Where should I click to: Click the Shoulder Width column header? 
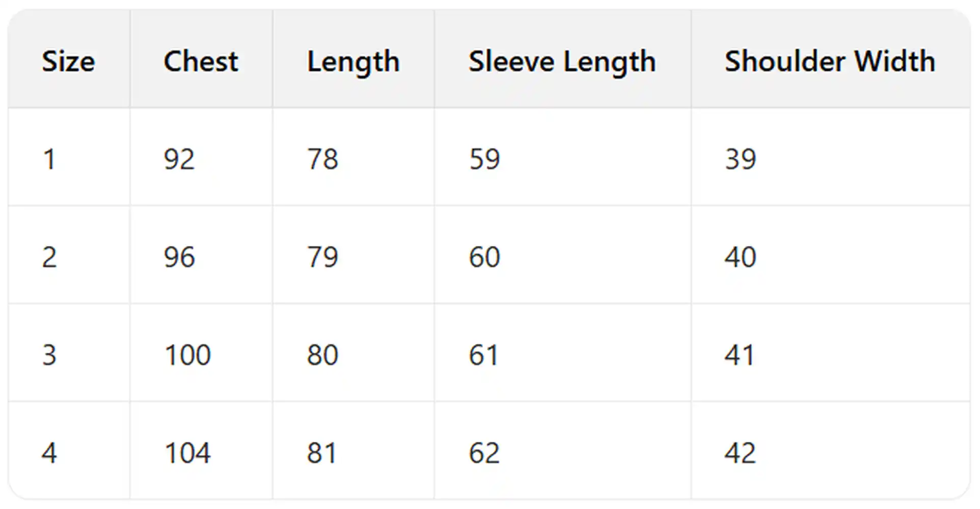[830, 62]
